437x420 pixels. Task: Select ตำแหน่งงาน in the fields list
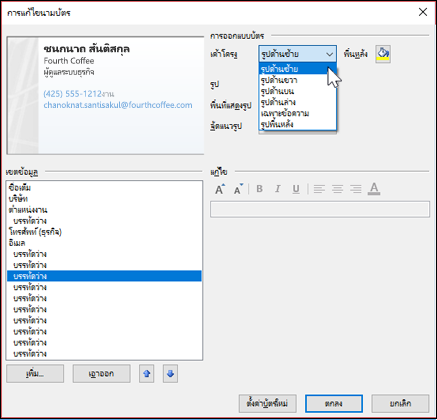point(104,210)
